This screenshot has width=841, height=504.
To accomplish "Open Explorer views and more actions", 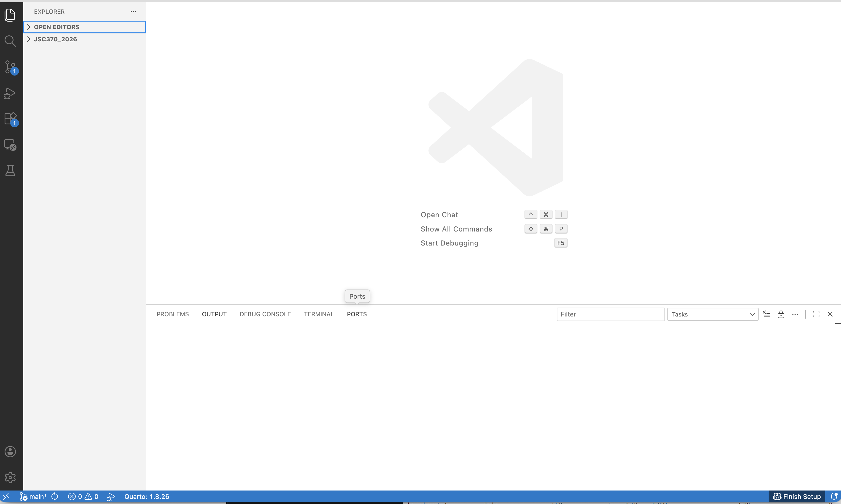I will (133, 12).
